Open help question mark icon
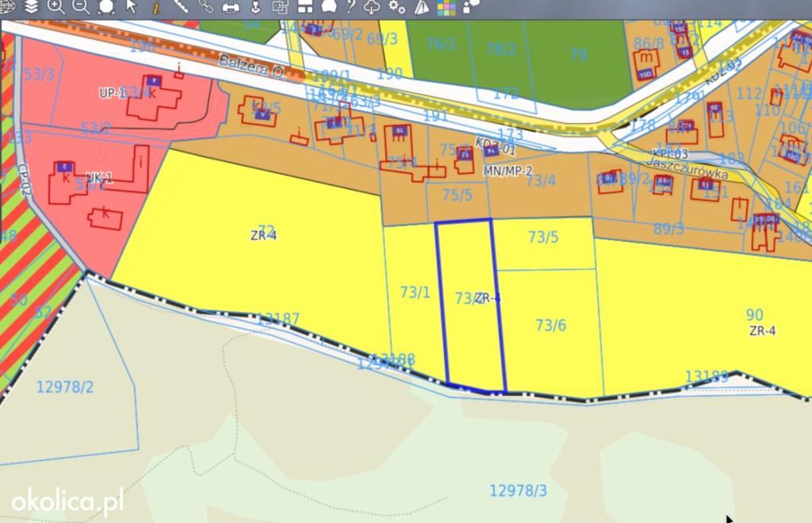The height and width of the screenshot is (523, 812). (x=350, y=6)
